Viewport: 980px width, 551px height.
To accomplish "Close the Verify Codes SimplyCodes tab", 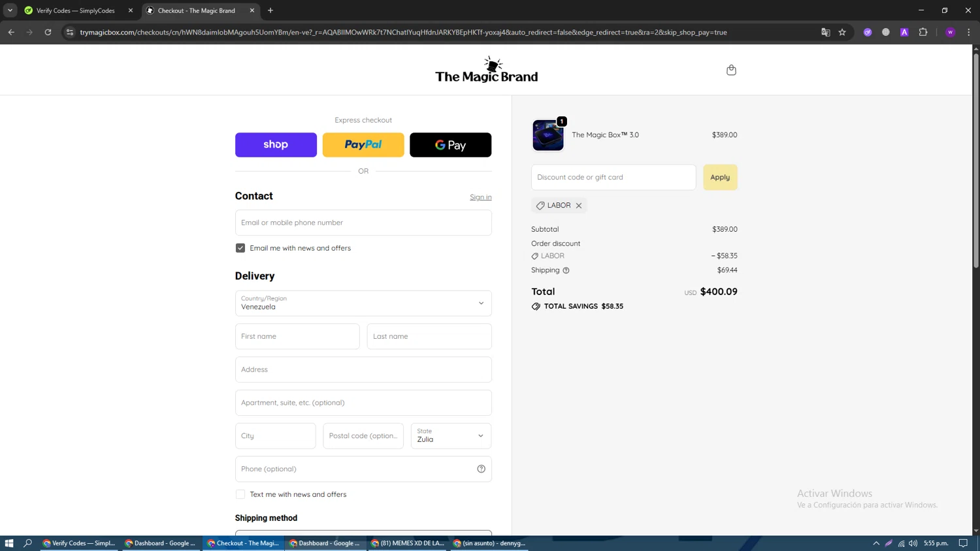I will coord(131,10).
